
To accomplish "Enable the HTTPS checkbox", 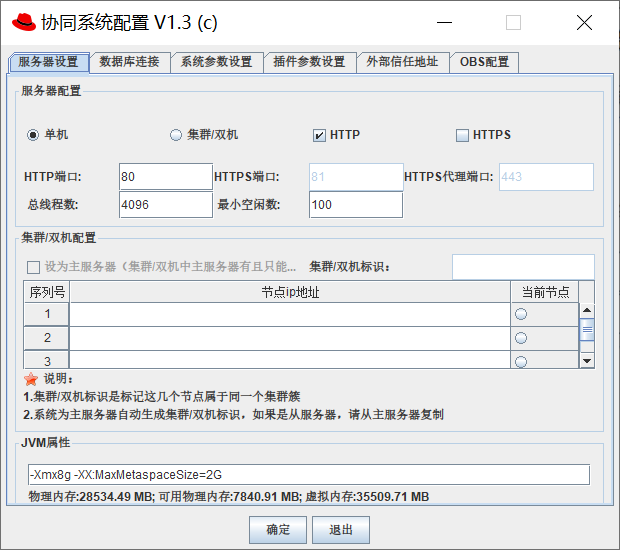I will click(x=462, y=135).
